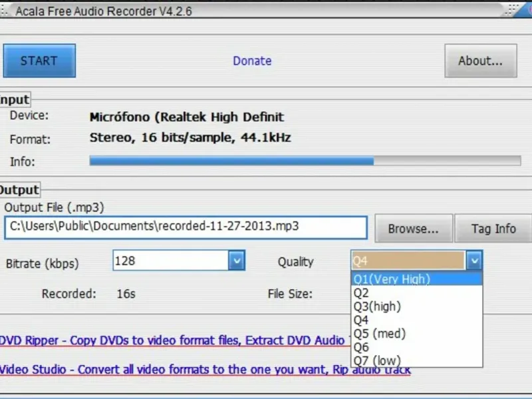
Task: Open the DVD Ripper promotional link
Action: coord(175,340)
